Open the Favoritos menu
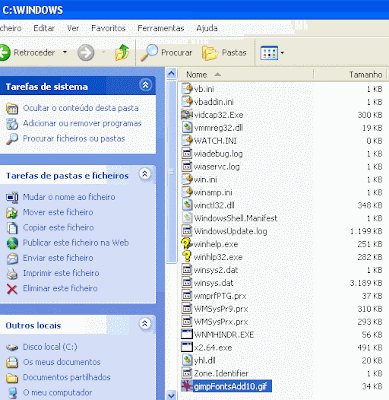This screenshot has height=400, width=389. (x=108, y=28)
